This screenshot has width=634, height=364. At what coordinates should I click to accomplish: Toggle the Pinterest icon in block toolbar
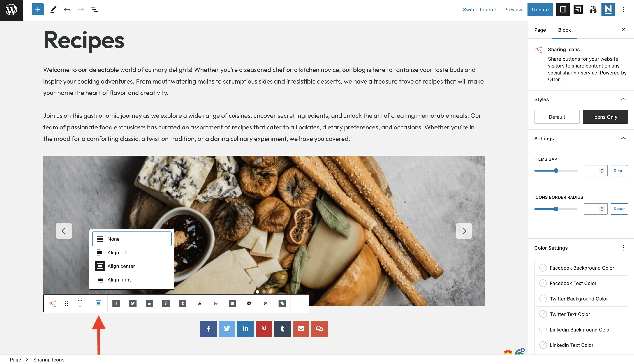166,303
